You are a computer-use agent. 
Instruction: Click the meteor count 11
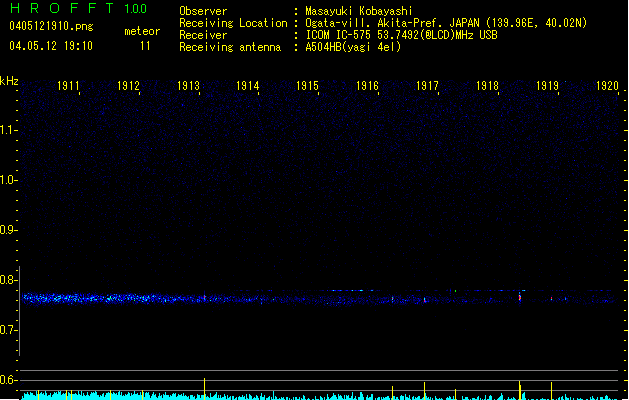click(x=145, y=46)
